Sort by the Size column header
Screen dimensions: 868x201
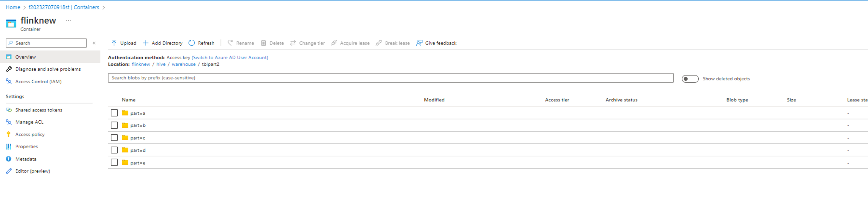click(791, 100)
